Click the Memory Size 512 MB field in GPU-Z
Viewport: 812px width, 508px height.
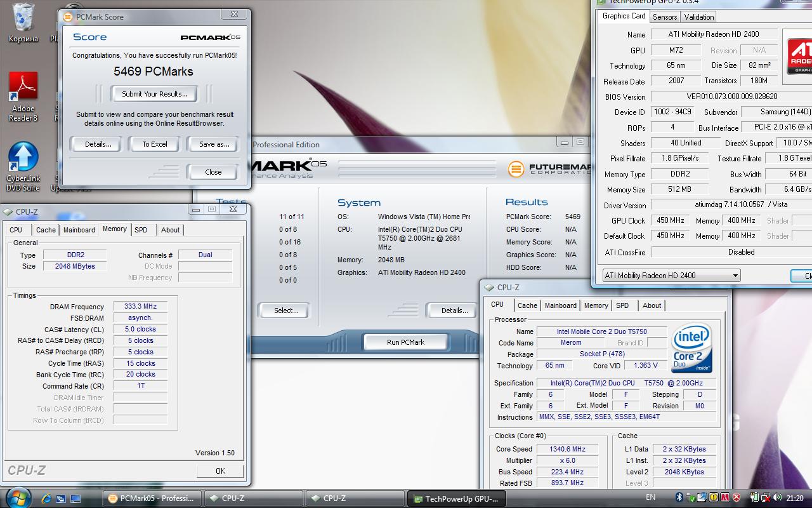tap(679, 189)
